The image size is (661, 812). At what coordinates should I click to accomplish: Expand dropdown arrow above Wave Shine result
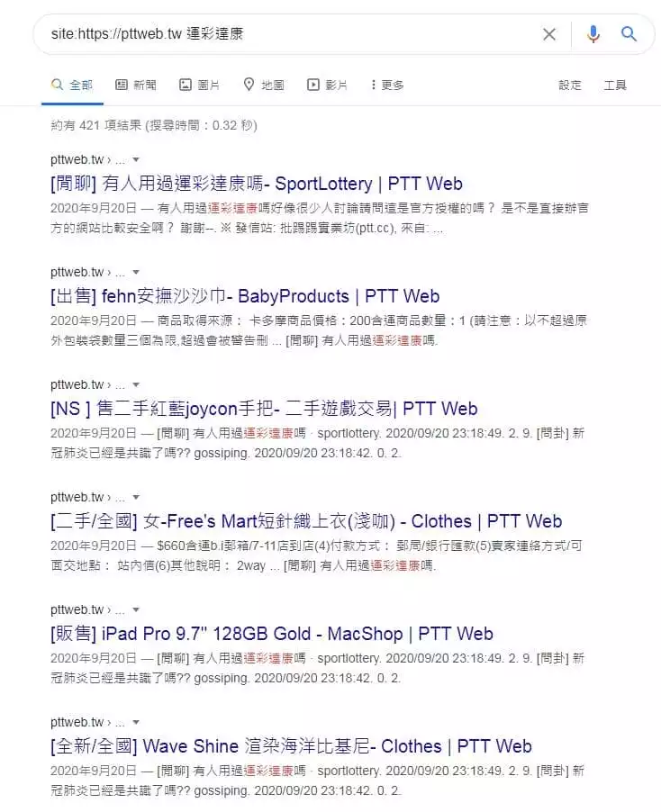[136, 722]
